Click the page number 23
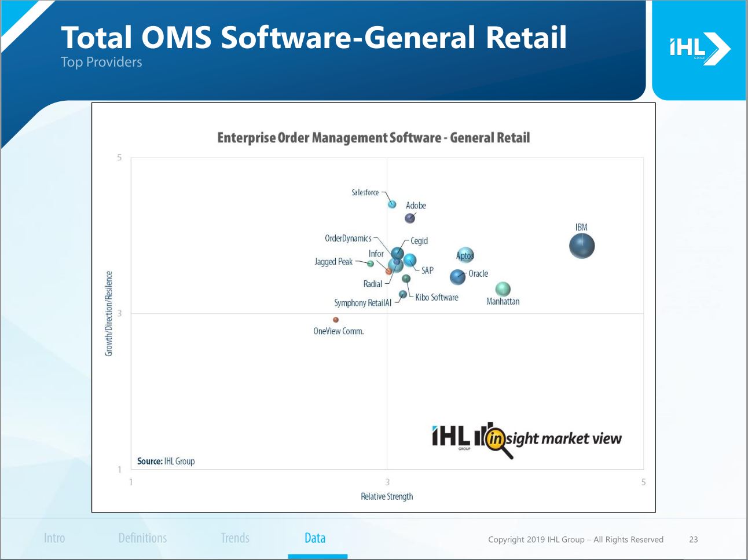748x560 pixels. (694, 539)
